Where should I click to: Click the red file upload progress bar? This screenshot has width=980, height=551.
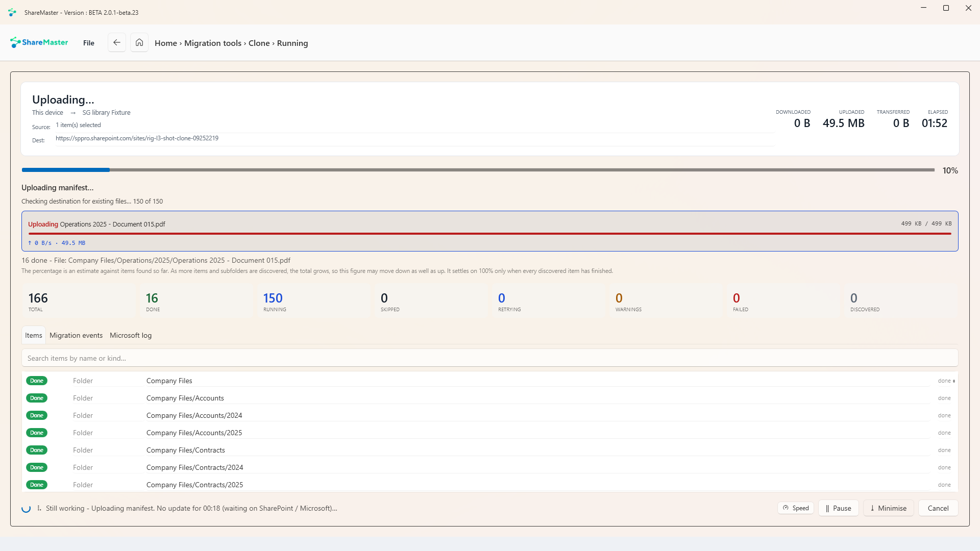pyautogui.click(x=490, y=234)
